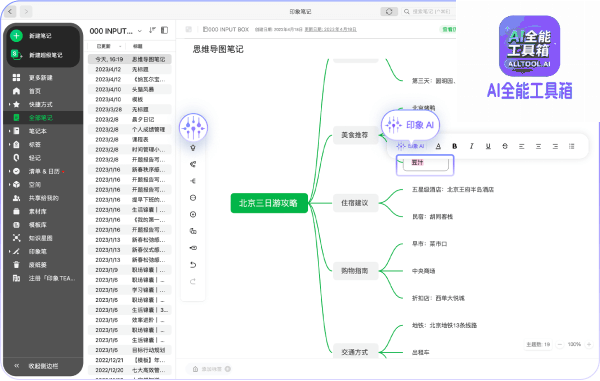Viewport: 600px width, 381px height.
Task: Toggle underline formatting
Action: pos(488,146)
